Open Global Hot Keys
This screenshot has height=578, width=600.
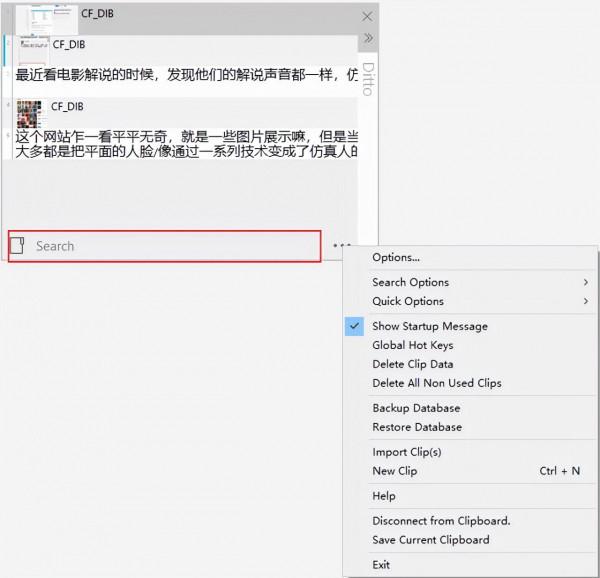pyautogui.click(x=470, y=345)
